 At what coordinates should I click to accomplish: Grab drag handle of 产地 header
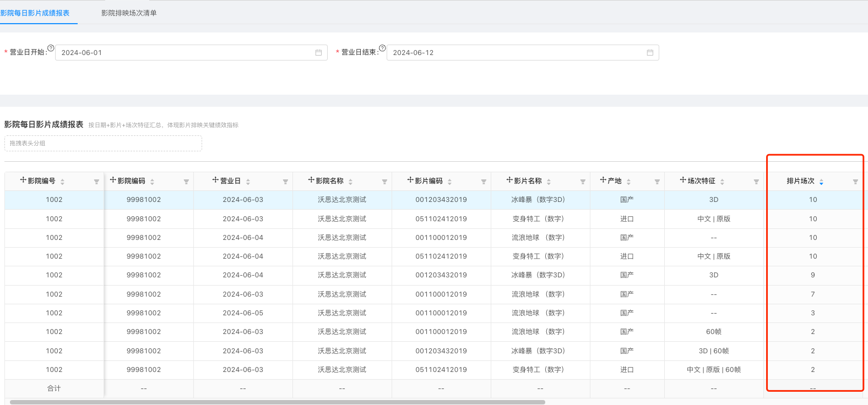click(x=603, y=180)
